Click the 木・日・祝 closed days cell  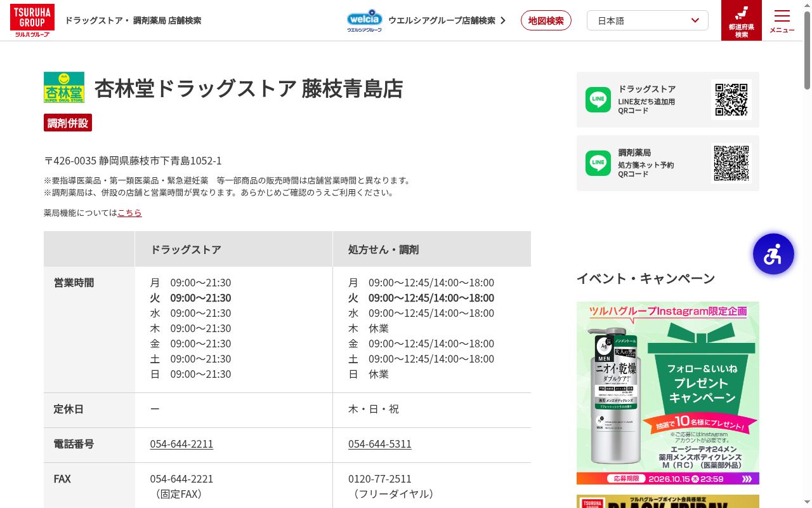point(374,409)
